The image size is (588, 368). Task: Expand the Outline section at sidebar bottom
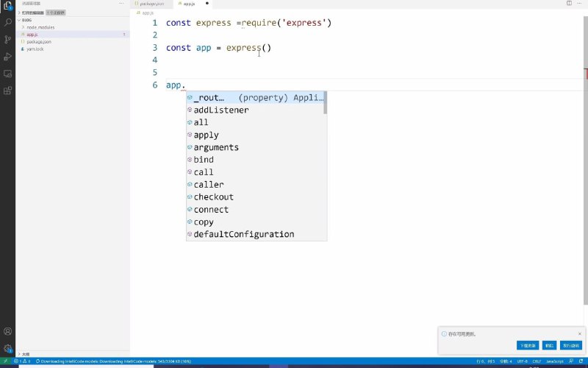pyautogui.click(x=25, y=354)
